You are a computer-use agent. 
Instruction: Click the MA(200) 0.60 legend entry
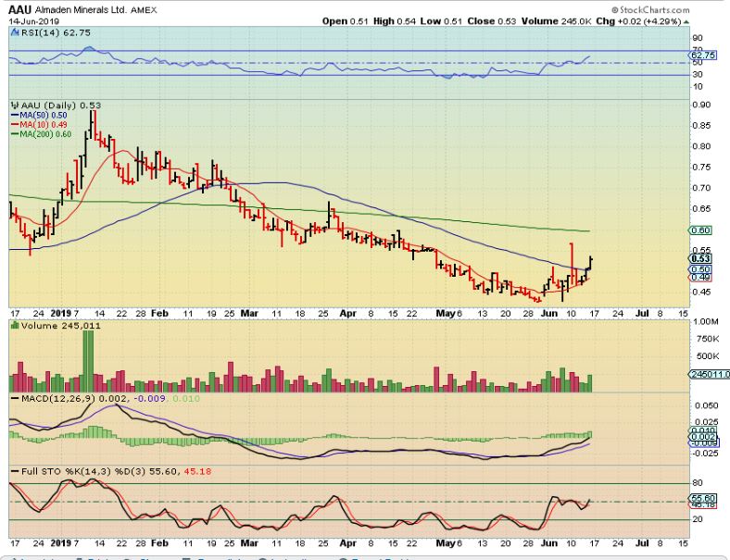tap(42, 134)
